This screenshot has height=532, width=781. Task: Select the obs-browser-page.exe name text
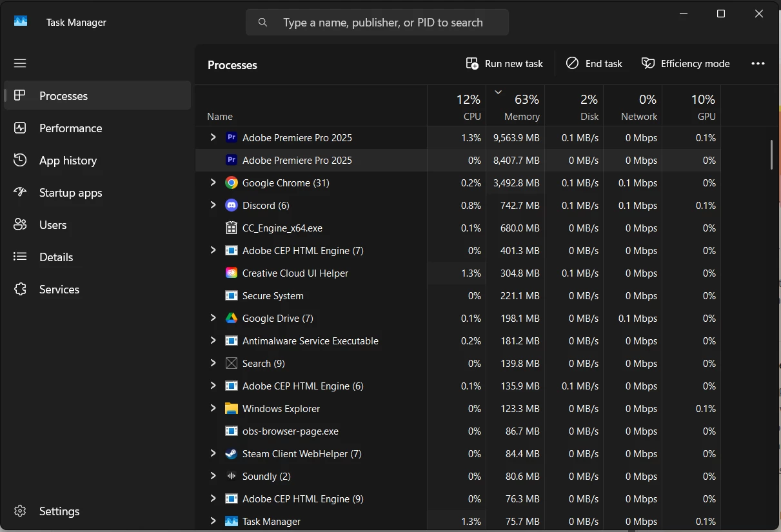pyautogui.click(x=290, y=431)
